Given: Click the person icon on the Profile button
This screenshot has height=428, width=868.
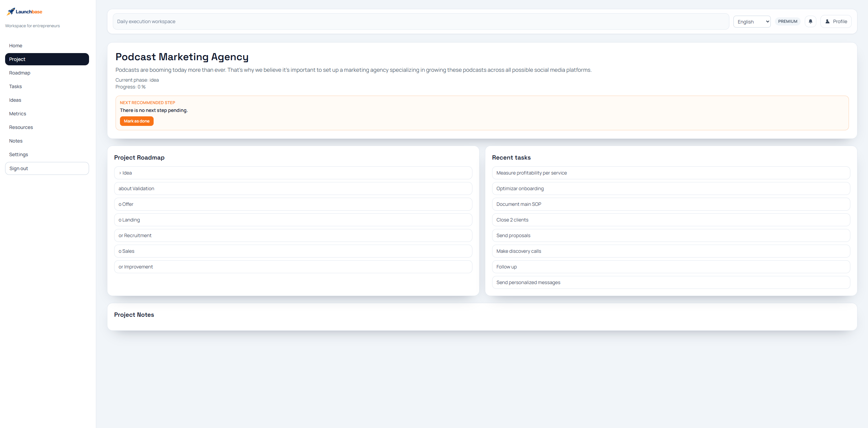Looking at the screenshot, I should [827, 21].
